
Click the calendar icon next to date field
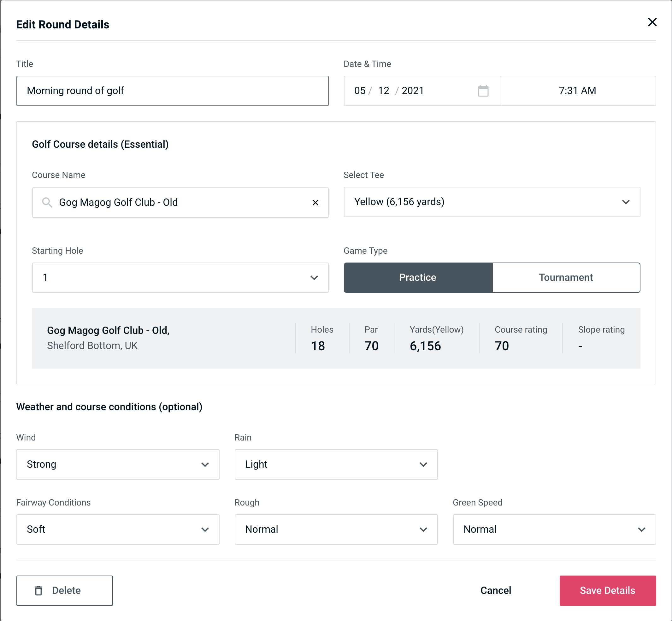(484, 91)
